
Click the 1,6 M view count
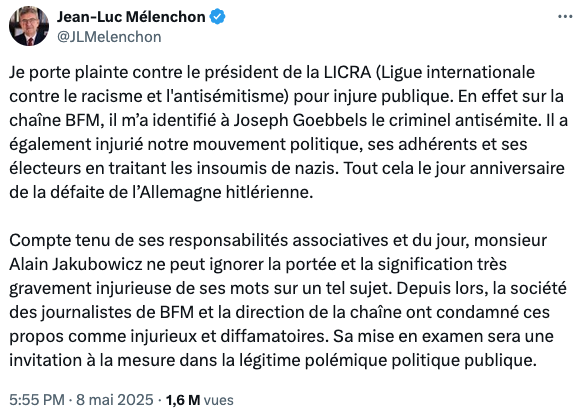pyautogui.click(x=183, y=400)
